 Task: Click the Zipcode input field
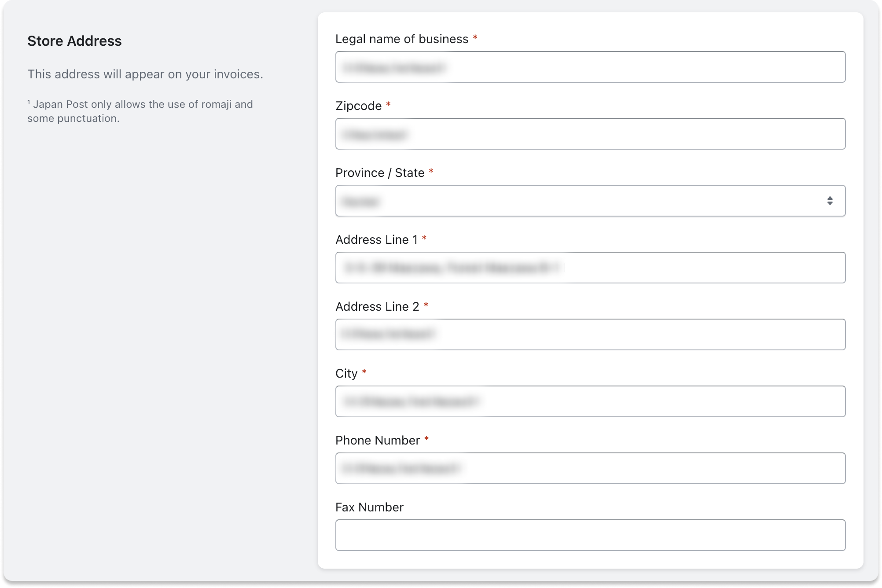[590, 134]
